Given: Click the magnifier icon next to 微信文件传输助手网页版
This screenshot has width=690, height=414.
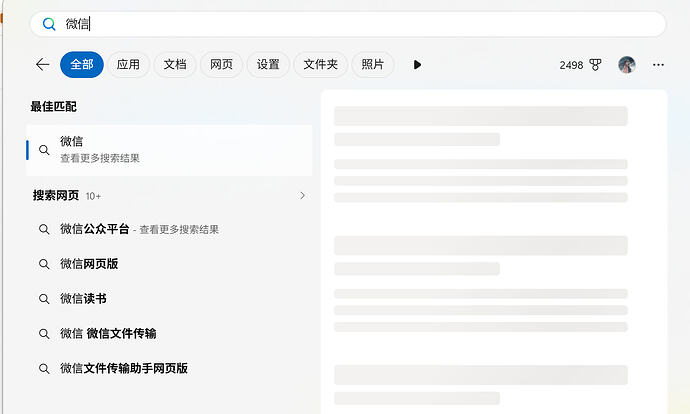Looking at the screenshot, I should [x=44, y=368].
